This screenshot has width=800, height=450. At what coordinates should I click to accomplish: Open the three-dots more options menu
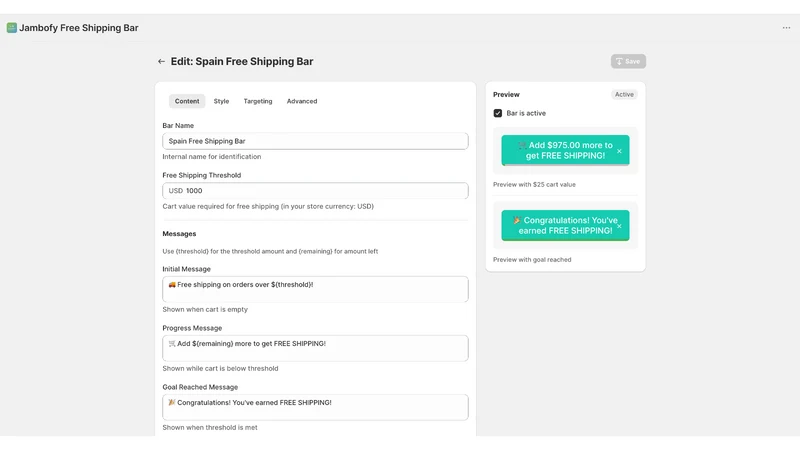click(x=786, y=28)
